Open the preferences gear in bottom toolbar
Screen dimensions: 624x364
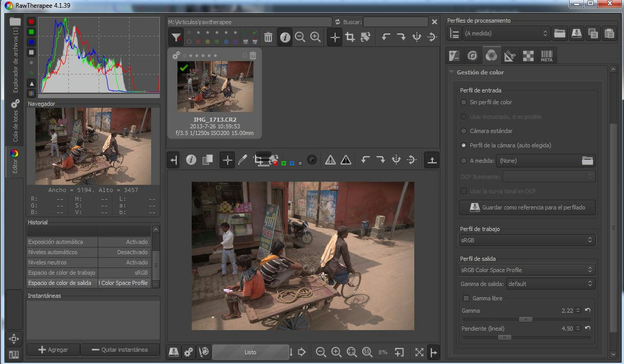[x=189, y=352]
